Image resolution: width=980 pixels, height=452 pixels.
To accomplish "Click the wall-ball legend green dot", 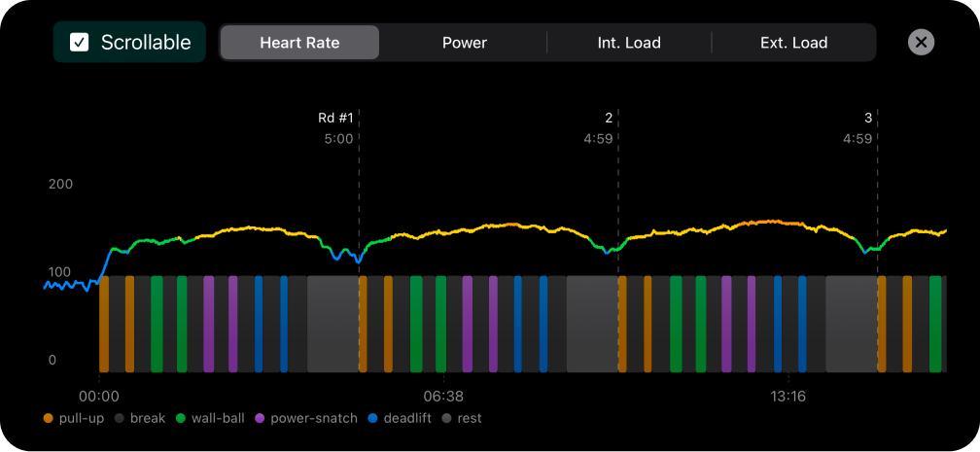I will (180, 418).
